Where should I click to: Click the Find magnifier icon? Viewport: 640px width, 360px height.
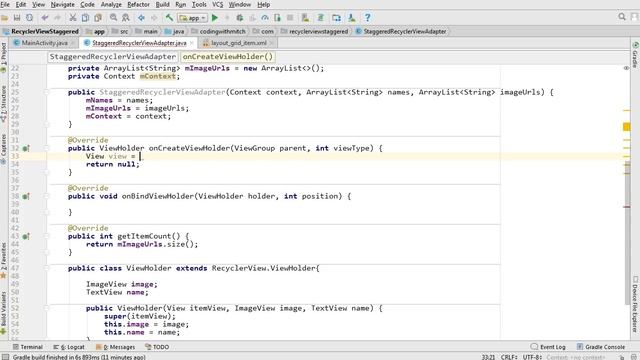113,18
